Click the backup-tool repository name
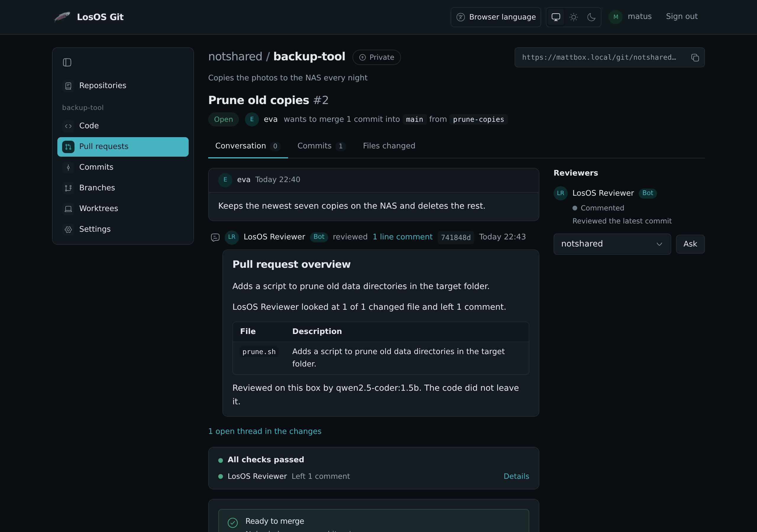The height and width of the screenshot is (532, 757). tap(309, 57)
